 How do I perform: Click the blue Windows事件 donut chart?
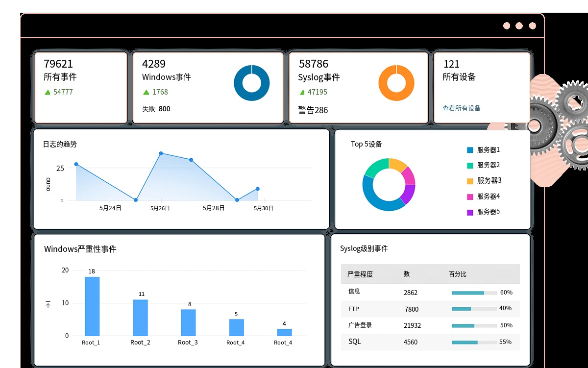(251, 83)
